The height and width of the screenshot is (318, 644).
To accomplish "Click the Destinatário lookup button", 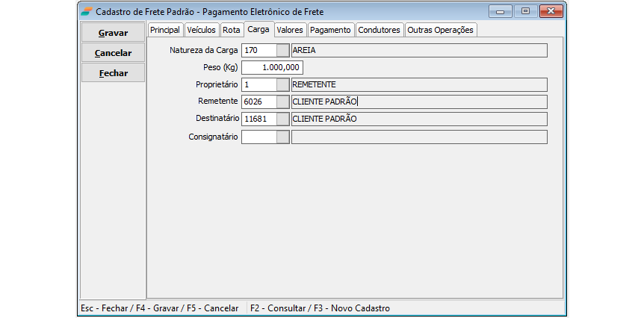I will [x=283, y=119].
